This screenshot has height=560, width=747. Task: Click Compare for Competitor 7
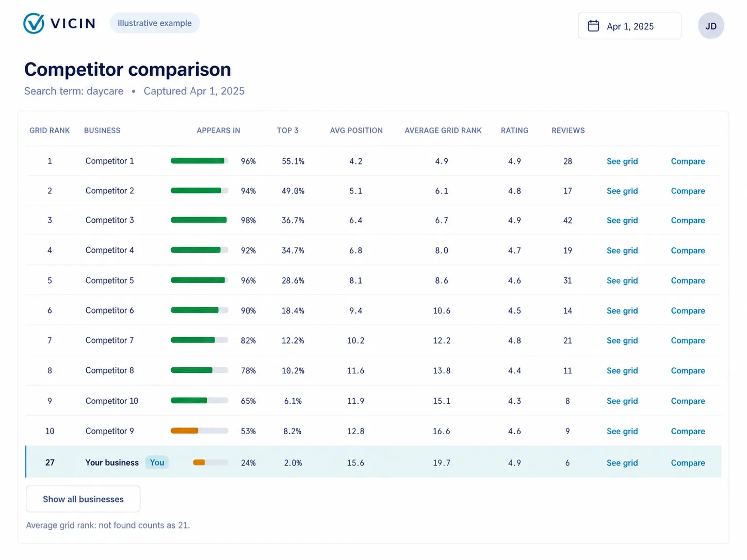[x=688, y=340]
